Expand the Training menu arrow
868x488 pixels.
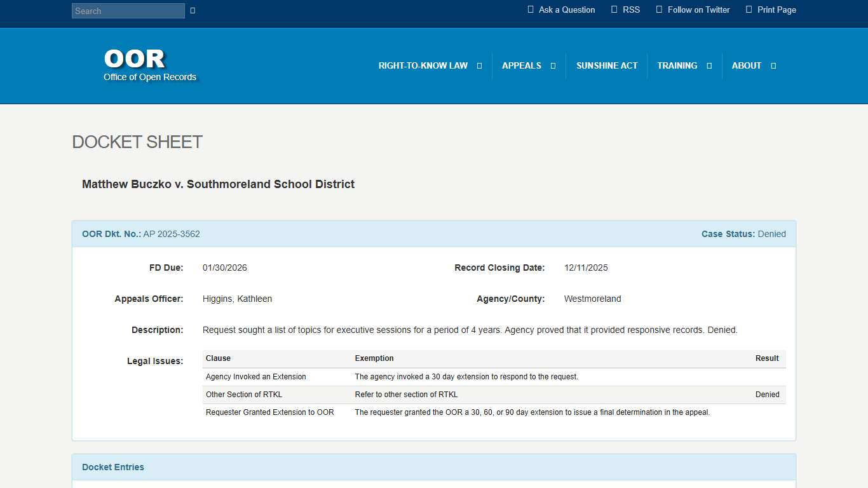pyautogui.click(x=709, y=66)
